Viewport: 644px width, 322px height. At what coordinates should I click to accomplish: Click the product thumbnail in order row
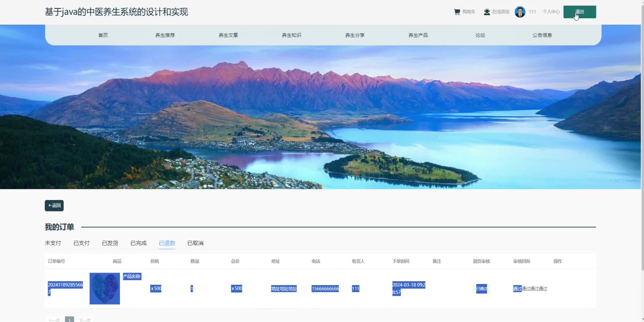point(104,288)
